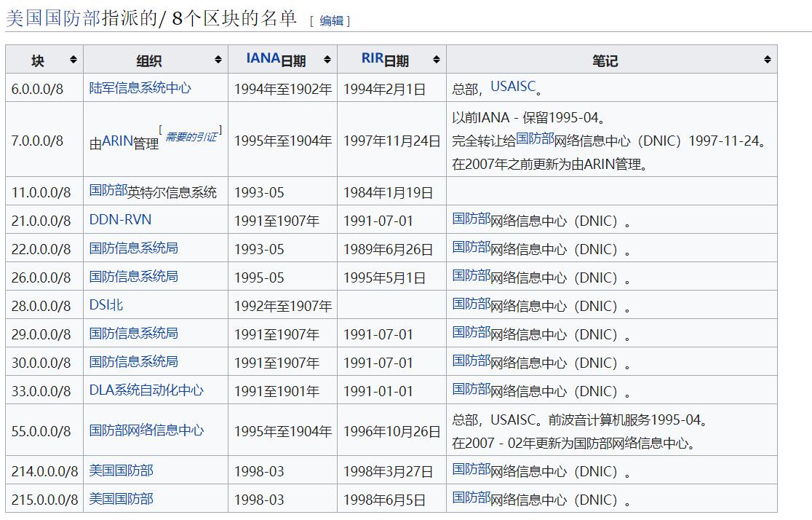Image resolution: width=812 pixels, height=520 pixels.
Task: Sort table by 块 column arrows
Action: coord(73,60)
